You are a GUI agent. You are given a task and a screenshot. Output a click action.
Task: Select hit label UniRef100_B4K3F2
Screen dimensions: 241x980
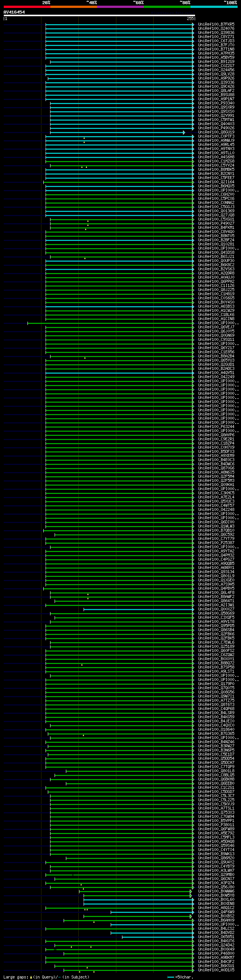[216, 962]
